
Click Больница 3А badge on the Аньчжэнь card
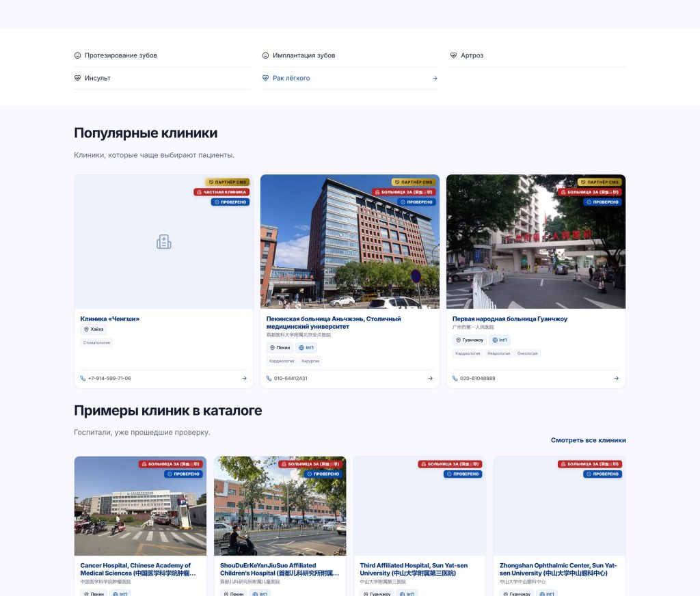404,192
